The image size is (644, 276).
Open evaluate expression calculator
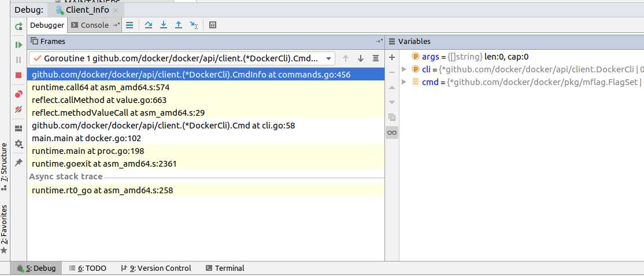[x=213, y=25]
